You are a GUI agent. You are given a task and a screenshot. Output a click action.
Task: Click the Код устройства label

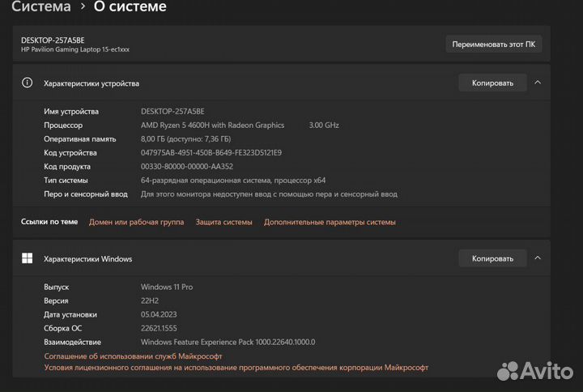tap(70, 153)
